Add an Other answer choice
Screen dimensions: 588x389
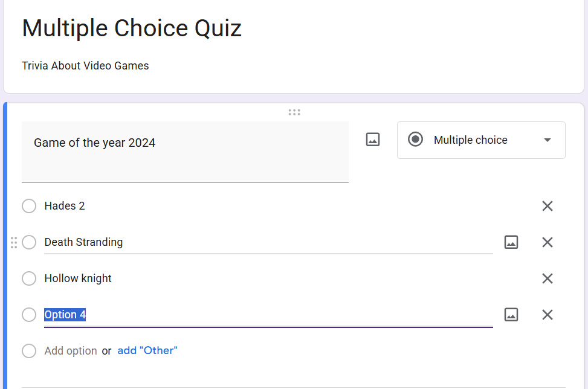147,350
